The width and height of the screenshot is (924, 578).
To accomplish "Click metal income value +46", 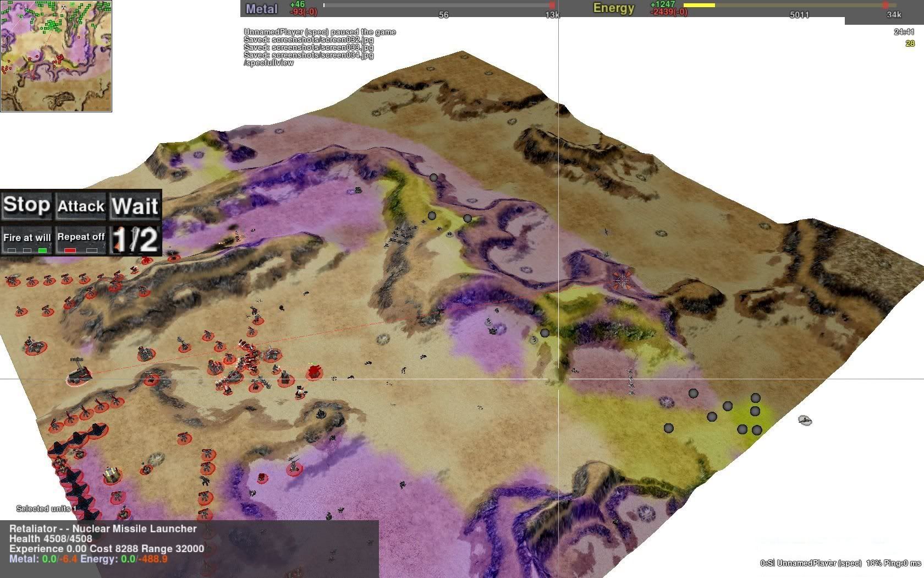I will [297, 4].
